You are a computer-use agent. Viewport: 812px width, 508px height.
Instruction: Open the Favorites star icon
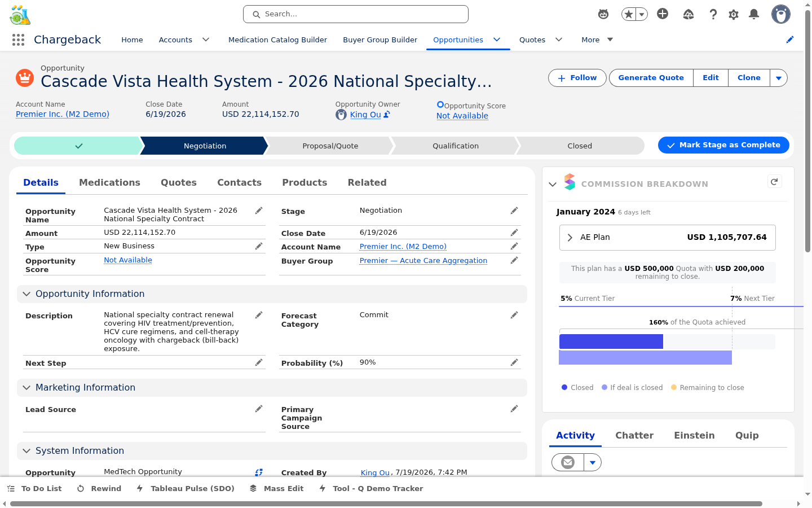click(x=628, y=14)
